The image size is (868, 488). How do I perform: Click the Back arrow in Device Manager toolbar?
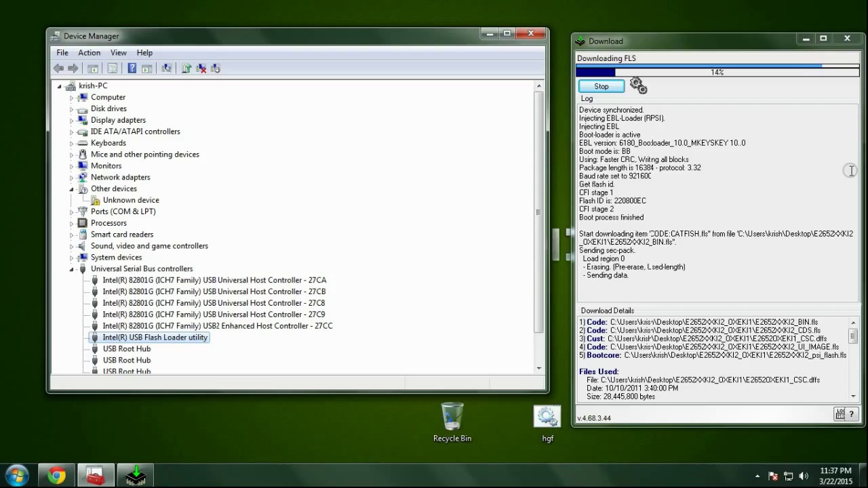pyautogui.click(x=59, y=68)
